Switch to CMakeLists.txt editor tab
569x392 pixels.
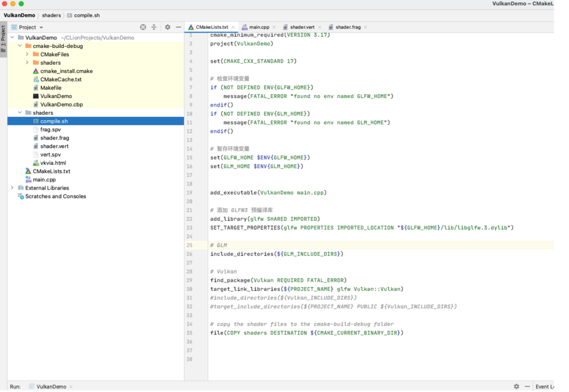pos(212,27)
